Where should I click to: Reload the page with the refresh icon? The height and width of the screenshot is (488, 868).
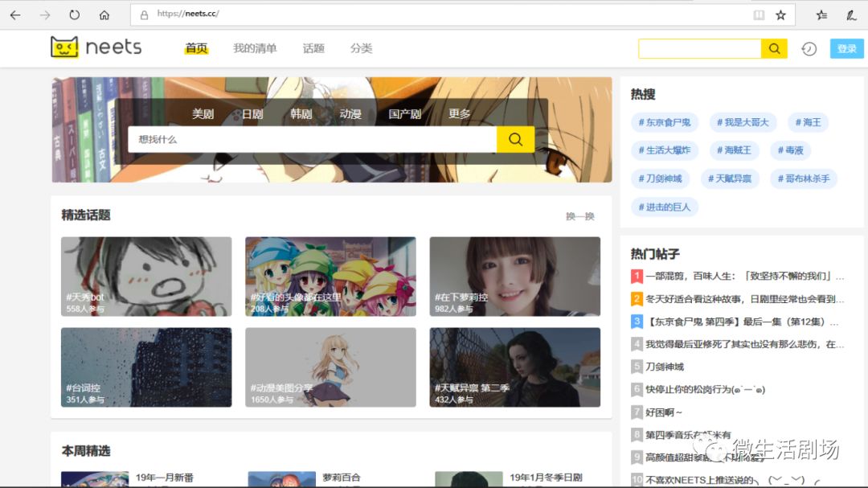(x=74, y=15)
